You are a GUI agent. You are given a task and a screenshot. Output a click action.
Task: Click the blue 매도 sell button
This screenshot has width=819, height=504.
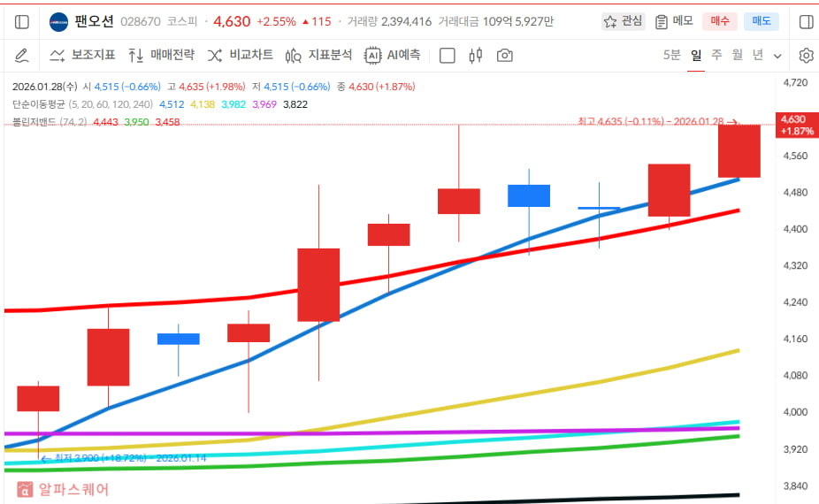761,21
